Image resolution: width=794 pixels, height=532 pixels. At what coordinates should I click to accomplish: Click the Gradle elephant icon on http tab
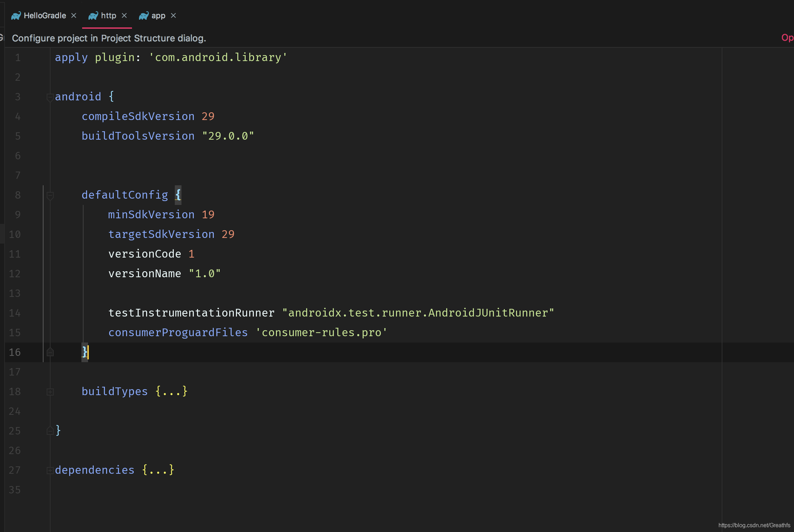point(93,16)
